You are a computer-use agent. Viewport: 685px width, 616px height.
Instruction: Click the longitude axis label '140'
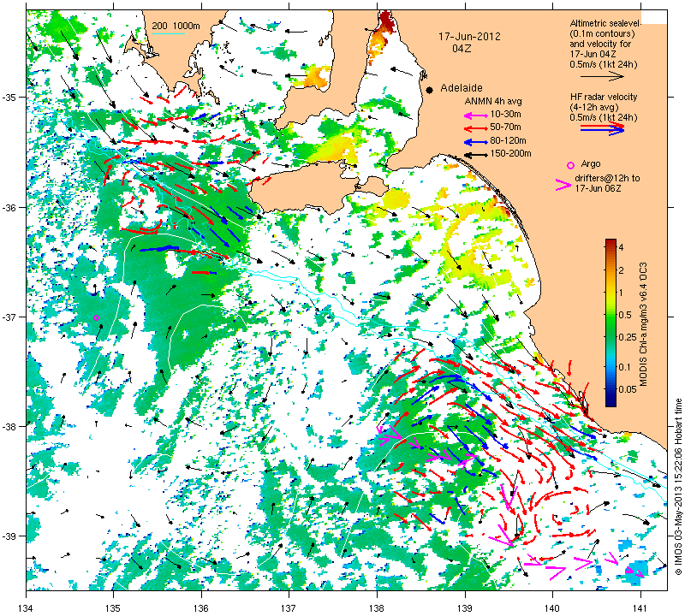pos(552,607)
